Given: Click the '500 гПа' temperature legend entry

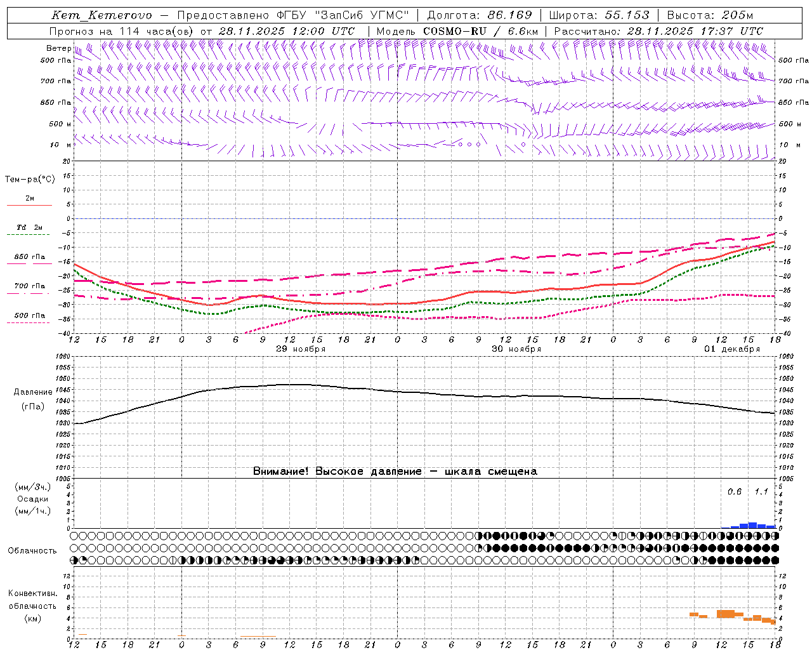Looking at the screenshot, I should coord(29,315).
